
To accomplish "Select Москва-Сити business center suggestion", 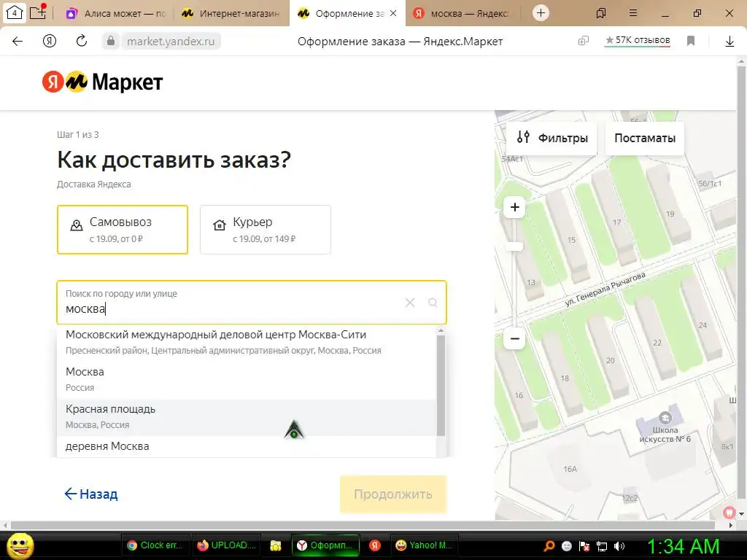I will 246,342.
